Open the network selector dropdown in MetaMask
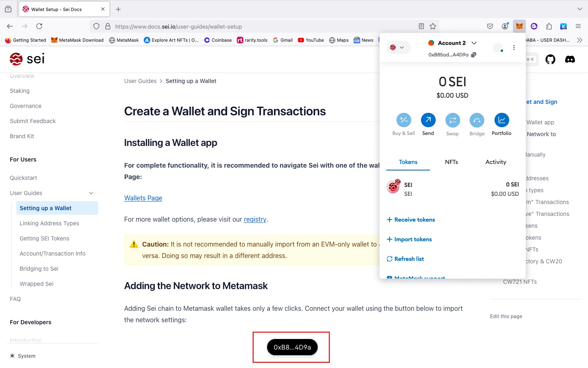This screenshot has width=588, height=368. click(x=398, y=47)
